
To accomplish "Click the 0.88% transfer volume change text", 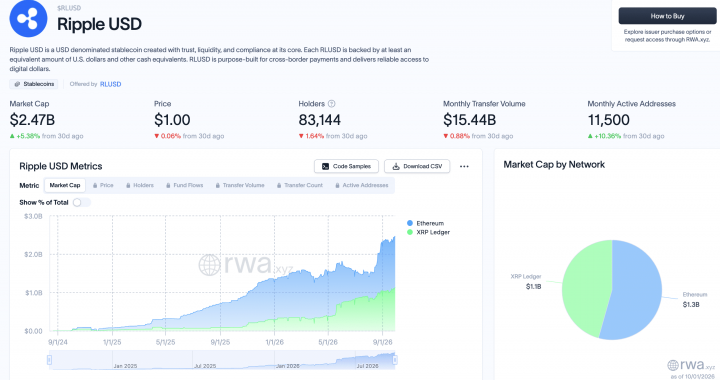I will tap(460, 136).
